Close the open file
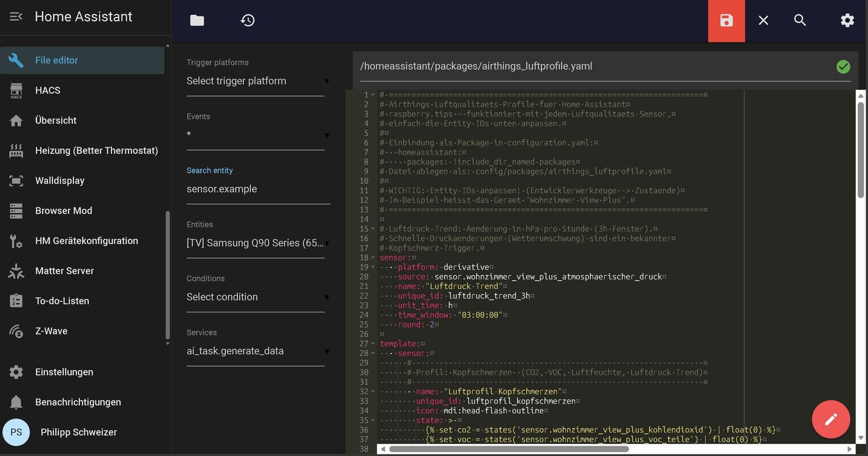This screenshot has width=868, height=456. tap(763, 21)
